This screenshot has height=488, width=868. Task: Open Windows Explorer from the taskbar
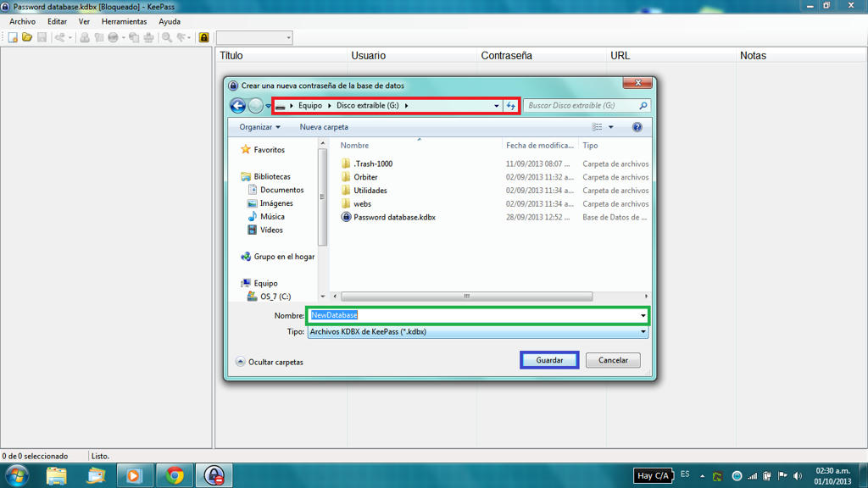click(56, 476)
